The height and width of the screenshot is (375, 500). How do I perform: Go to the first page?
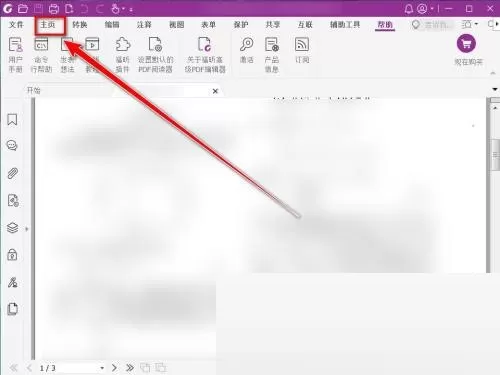[14, 368]
